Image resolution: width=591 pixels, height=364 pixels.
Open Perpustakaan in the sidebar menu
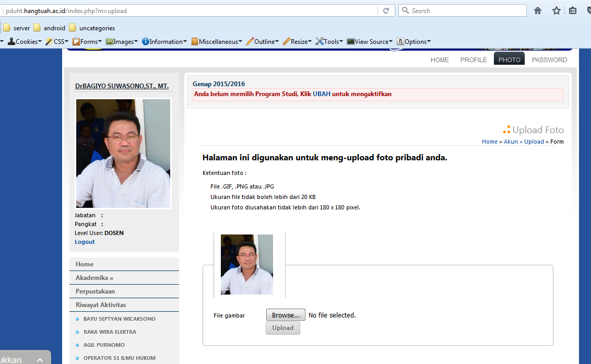124,291
